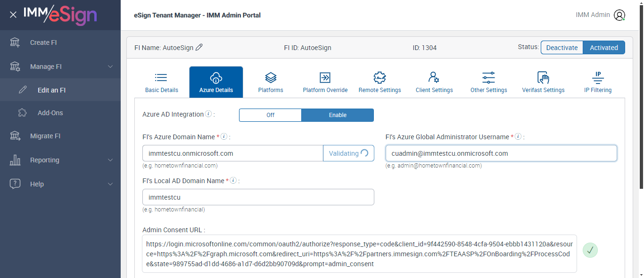
Task: Click the Azure Domain Name field
Action: pos(233,153)
